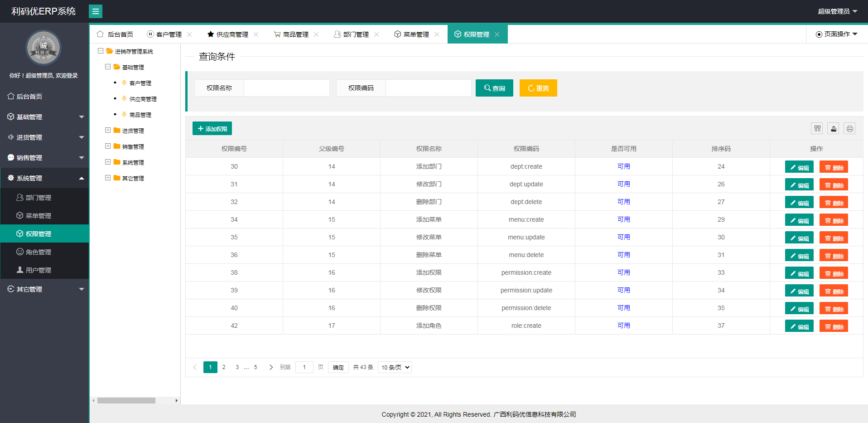Edit the menu:create permission row
The image size is (868, 423).
tap(799, 220)
